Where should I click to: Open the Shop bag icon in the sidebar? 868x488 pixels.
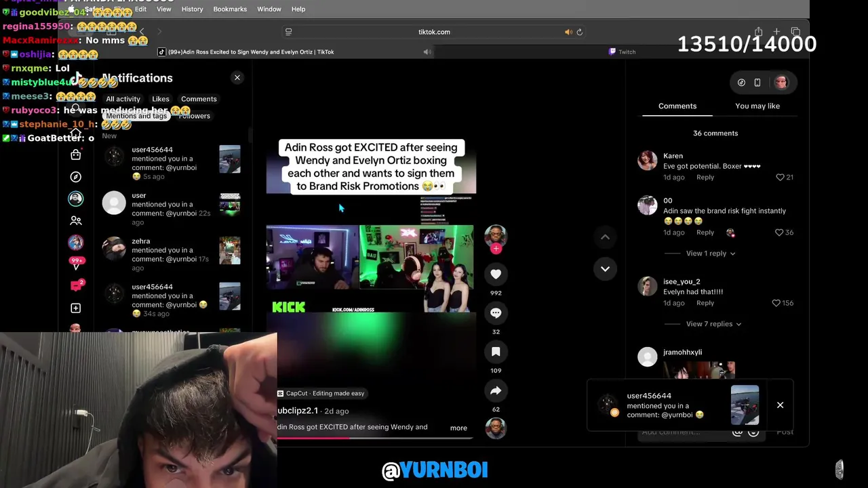coord(76,155)
